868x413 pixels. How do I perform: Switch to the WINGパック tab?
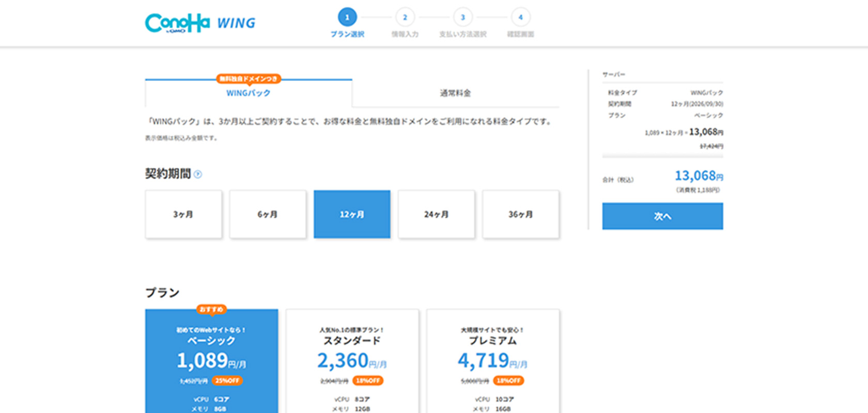tap(249, 93)
